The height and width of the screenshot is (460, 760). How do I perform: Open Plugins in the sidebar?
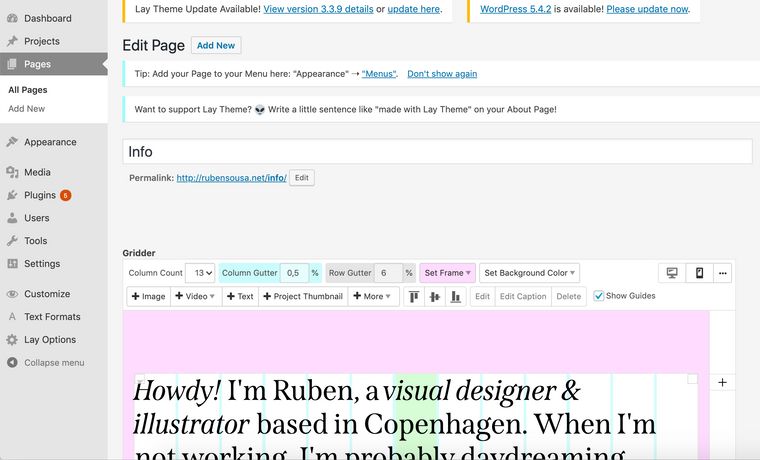pos(40,195)
